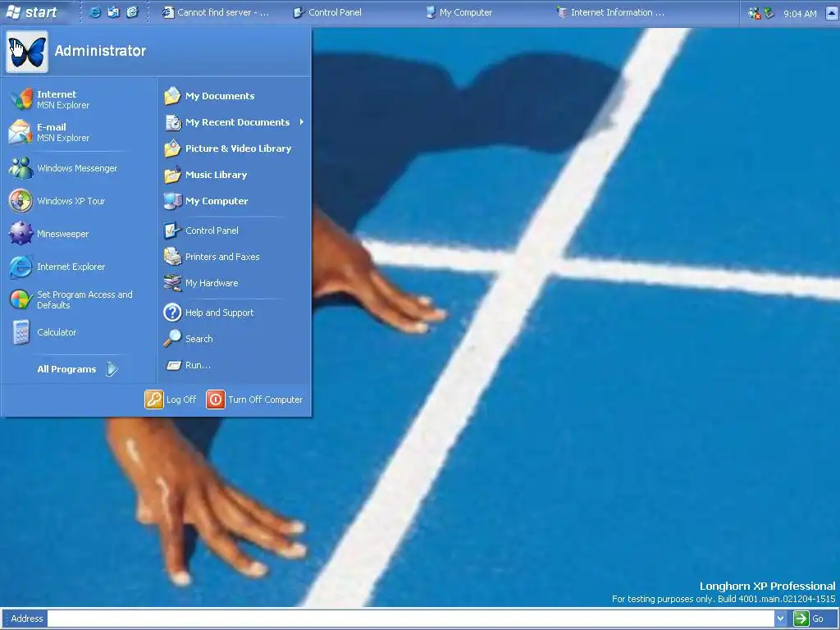
Task: Open Internet Explorer icon in Start menu
Action: (21, 267)
